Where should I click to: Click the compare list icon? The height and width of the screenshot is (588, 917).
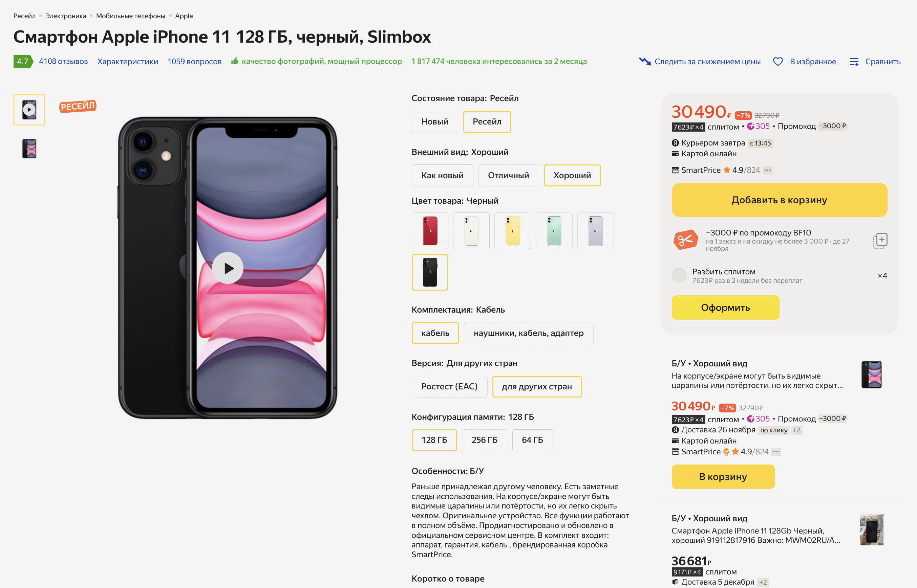point(854,62)
